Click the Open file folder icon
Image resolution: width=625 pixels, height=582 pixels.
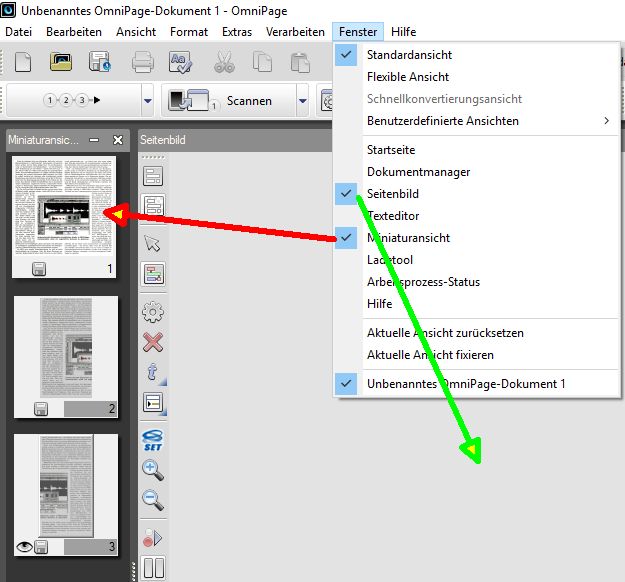coord(61,62)
